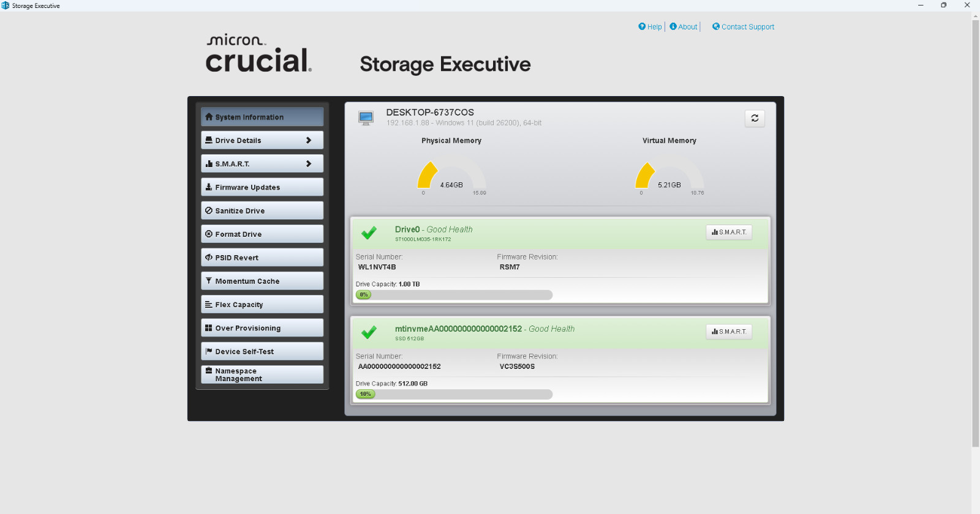Open Namespace Management

coord(262,374)
